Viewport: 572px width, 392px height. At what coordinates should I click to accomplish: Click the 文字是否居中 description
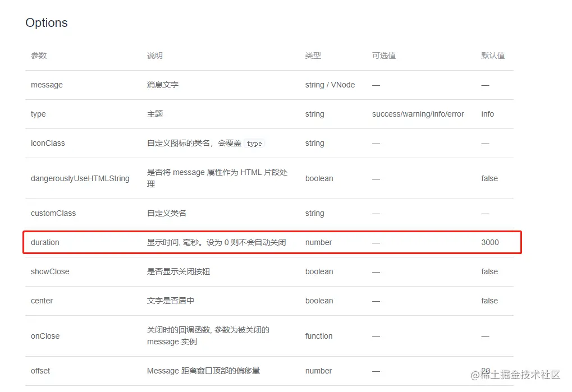[x=170, y=301]
